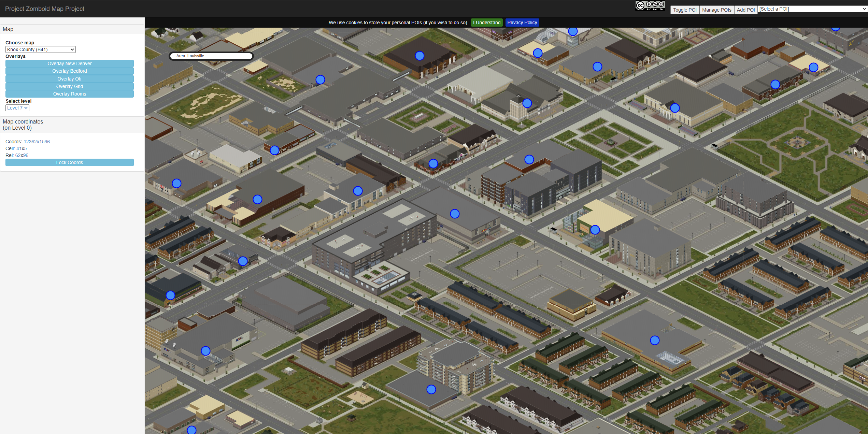
Task: Click Add POI button
Action: [745, 10]
